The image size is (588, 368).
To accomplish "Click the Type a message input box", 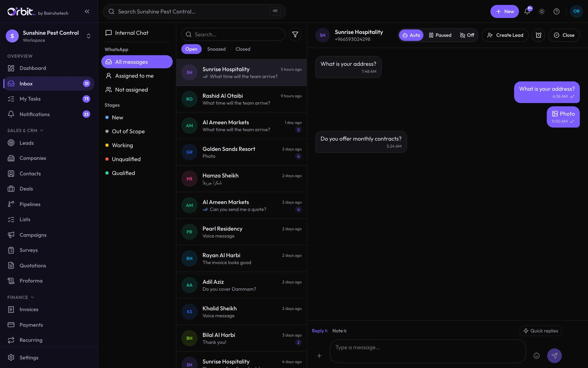I will (x=428, y=351).
